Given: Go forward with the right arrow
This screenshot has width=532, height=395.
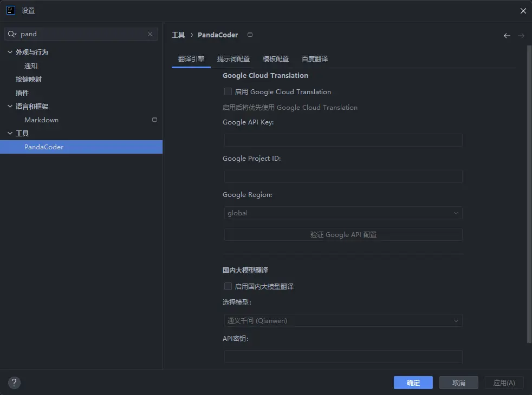Looking at the screenshot, I should click(521, 36).
